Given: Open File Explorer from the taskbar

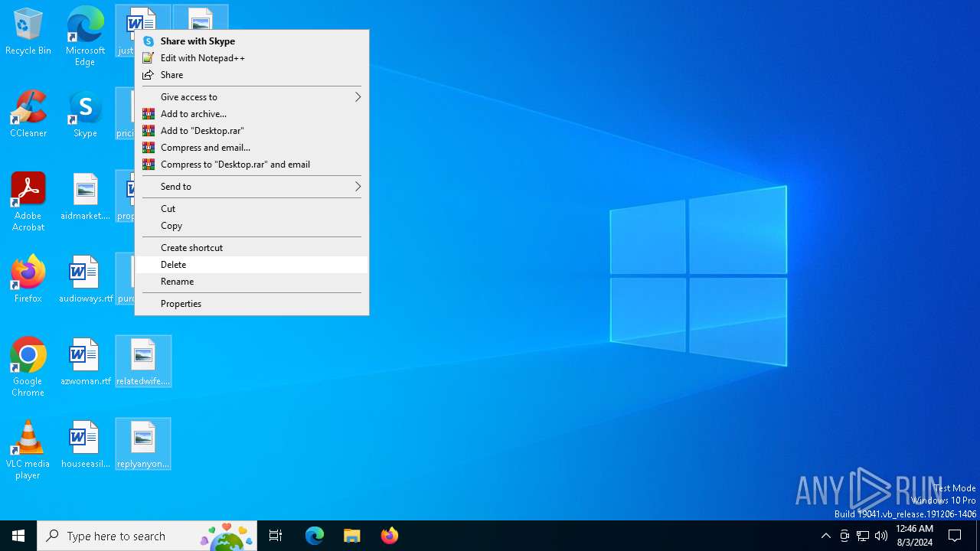Looking at the screenshot, I should coord(351,536).
